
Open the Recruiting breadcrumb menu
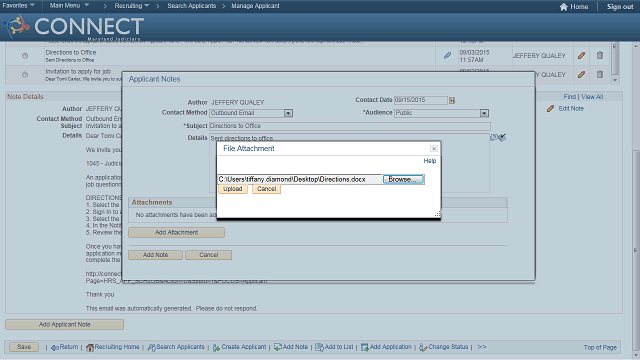tap(131, 6)
